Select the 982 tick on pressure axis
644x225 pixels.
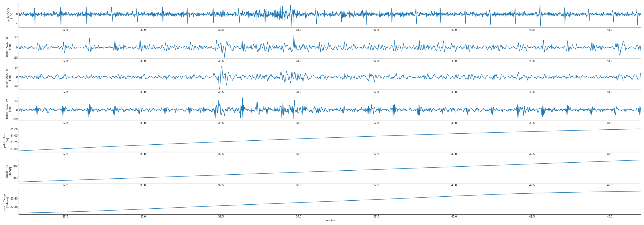click(15, 166)
